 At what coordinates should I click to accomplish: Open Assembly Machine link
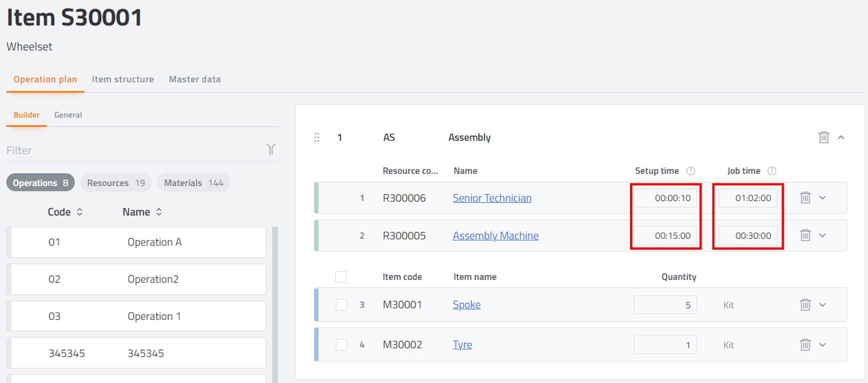(496, 235)
